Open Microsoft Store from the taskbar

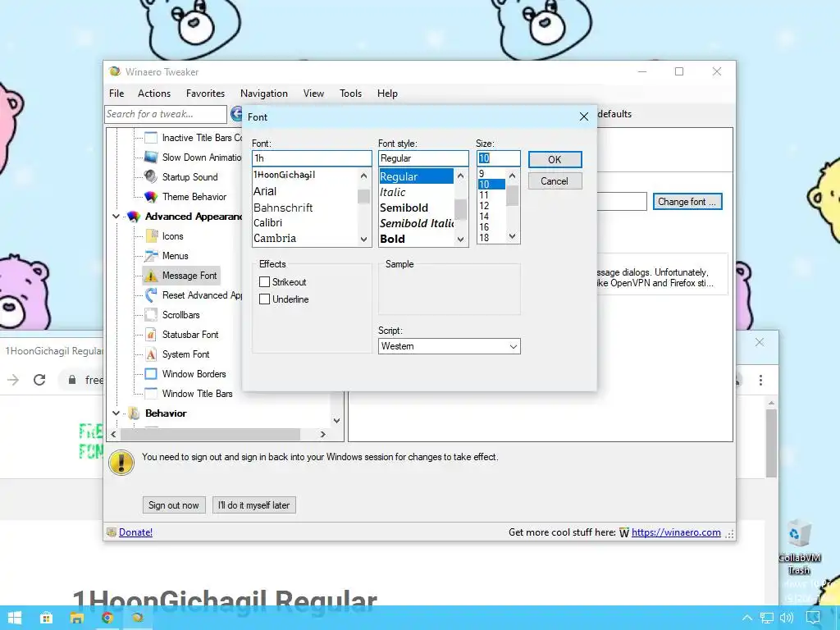pyautogui.click(x=46, y=619)
